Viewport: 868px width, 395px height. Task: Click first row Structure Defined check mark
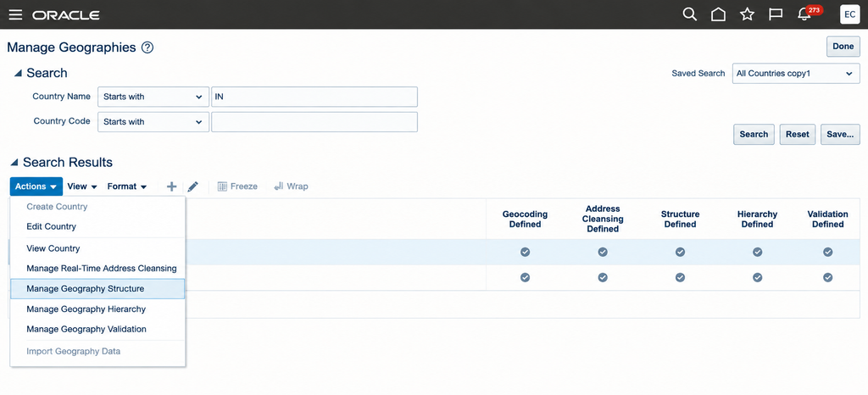(681, 252)
